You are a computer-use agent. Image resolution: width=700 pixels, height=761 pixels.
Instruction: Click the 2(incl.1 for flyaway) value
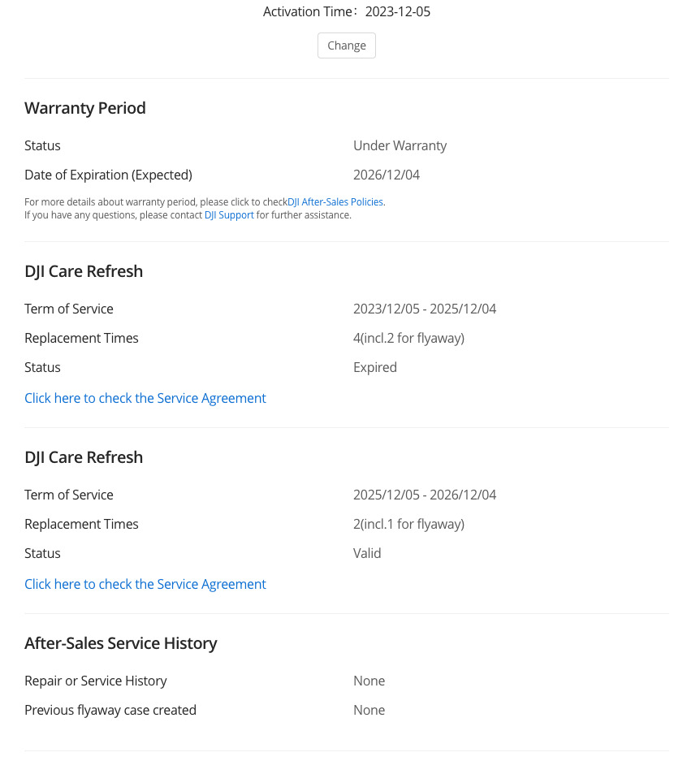click(x=408, y=524)
